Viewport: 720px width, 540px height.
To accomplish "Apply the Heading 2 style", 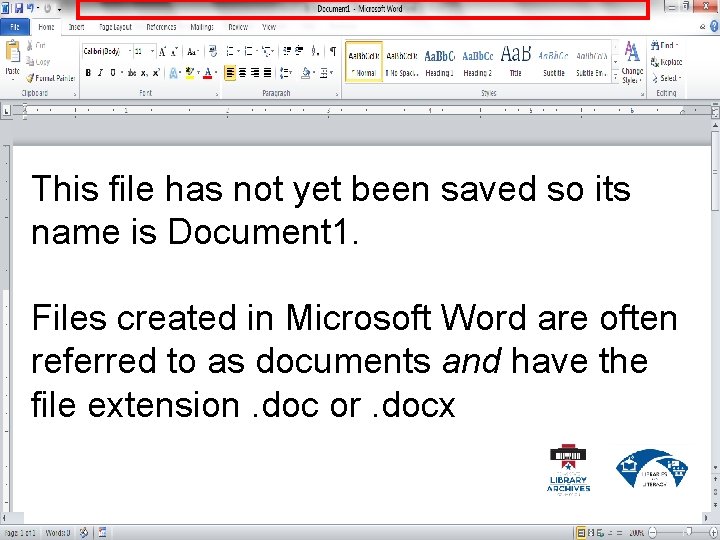I will pos(478,62).
